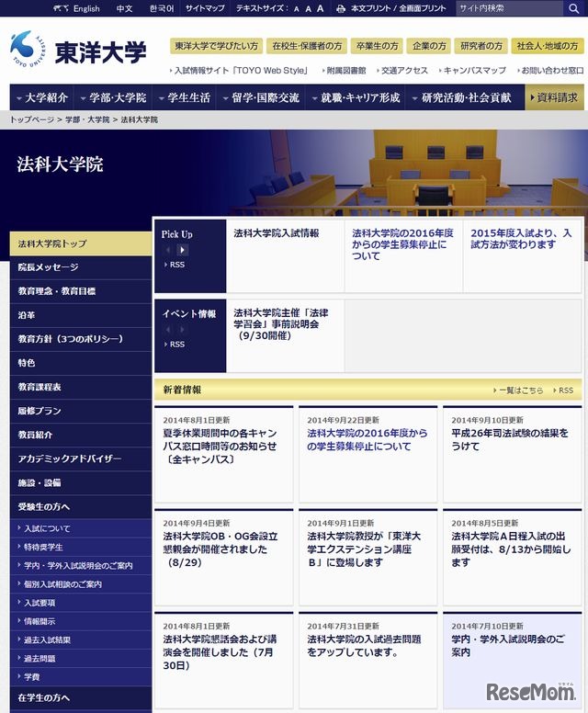The height and width of the screenshot is (713, 588).
Task: Open the 研究者の方 tab
Action: [481, 46]
